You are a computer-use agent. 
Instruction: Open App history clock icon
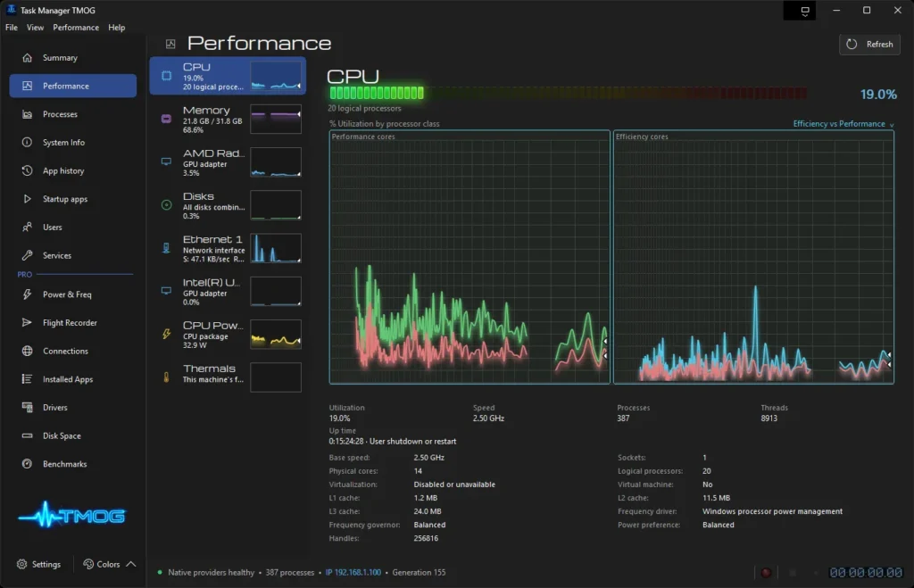(27, 170)
